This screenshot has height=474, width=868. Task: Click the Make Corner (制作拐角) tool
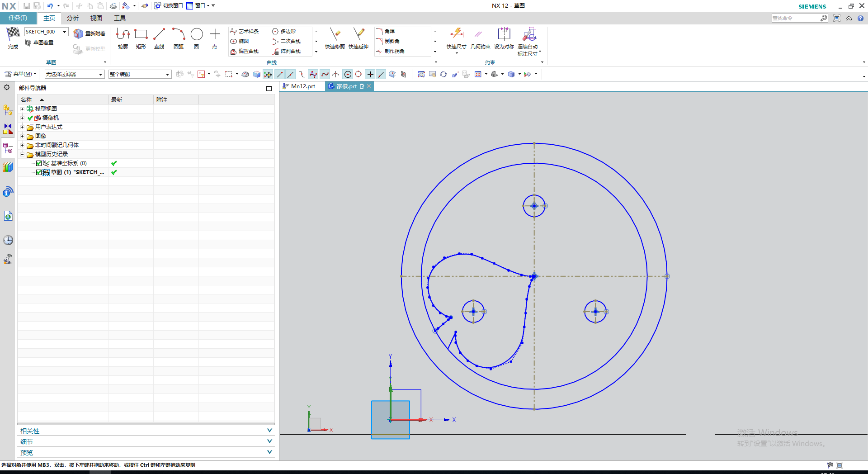pos(390,51)
